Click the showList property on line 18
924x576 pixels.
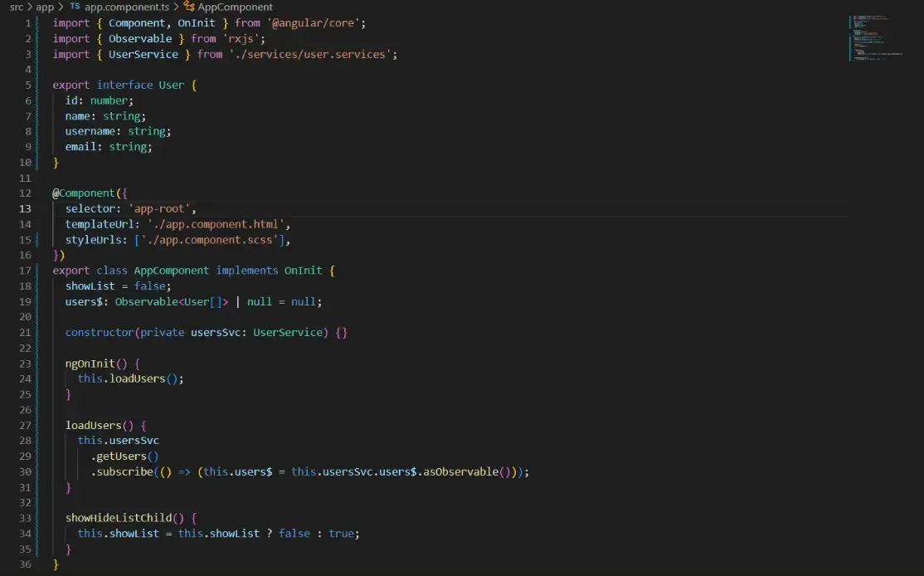90,286
